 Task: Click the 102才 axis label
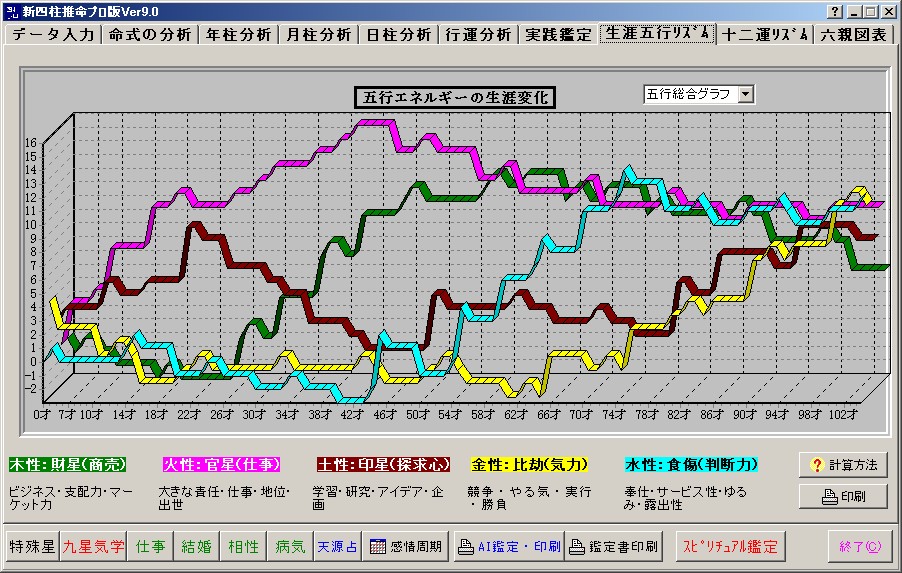pos(843,414)
